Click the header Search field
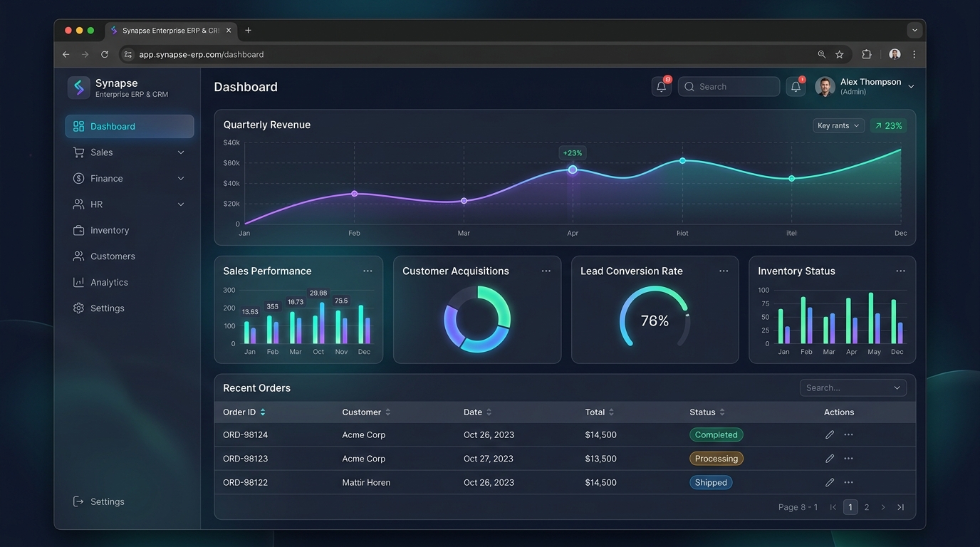980x547 pixels. coord(729,87)
